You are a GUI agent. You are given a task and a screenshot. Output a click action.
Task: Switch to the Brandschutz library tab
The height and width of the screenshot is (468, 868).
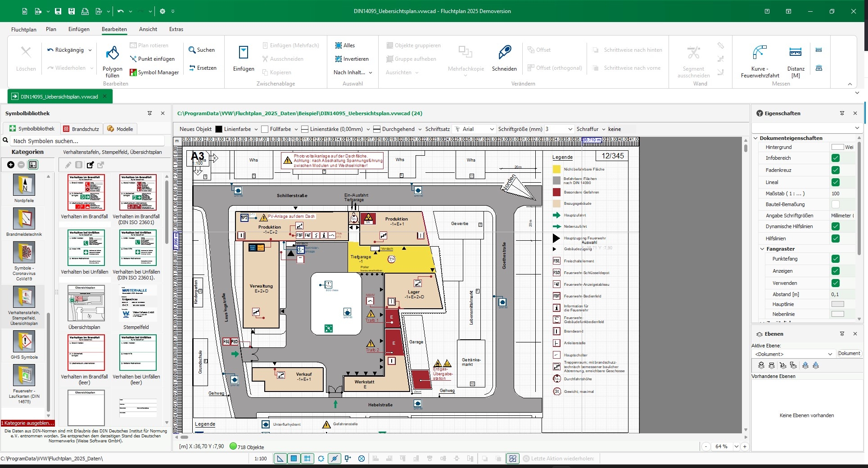[x=81, y=129]
